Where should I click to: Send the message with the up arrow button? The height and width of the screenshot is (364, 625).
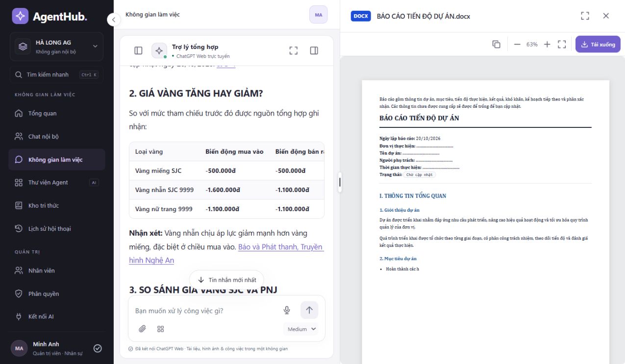click(309, 310)
